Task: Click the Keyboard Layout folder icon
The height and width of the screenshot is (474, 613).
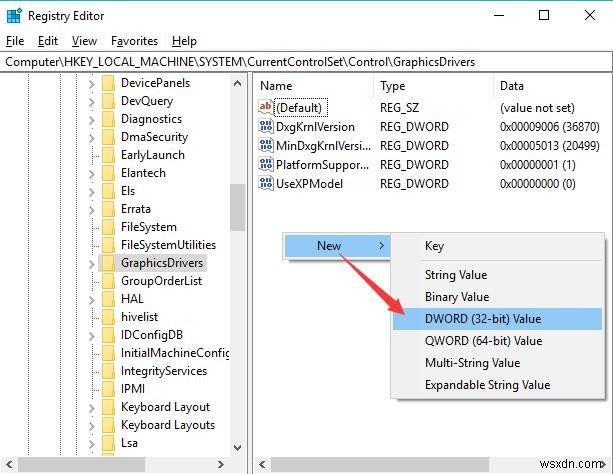Action: tap(108, 407)
